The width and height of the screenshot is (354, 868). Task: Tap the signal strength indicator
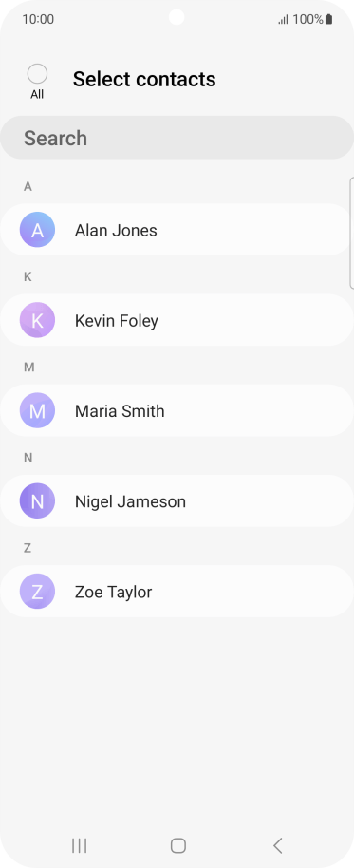(x=283, y=20)
